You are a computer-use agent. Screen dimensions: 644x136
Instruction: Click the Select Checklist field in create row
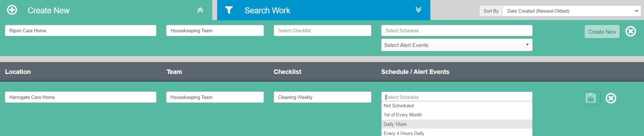click(322, 30)
